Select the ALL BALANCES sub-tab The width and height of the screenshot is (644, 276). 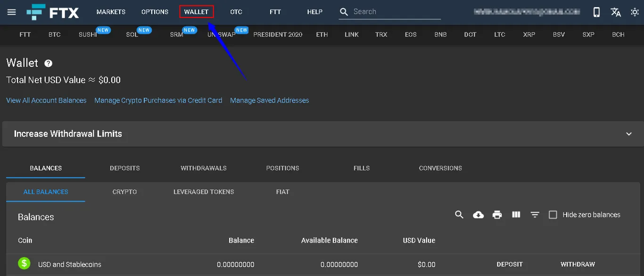pyautogui.click(x=46, y=192)
